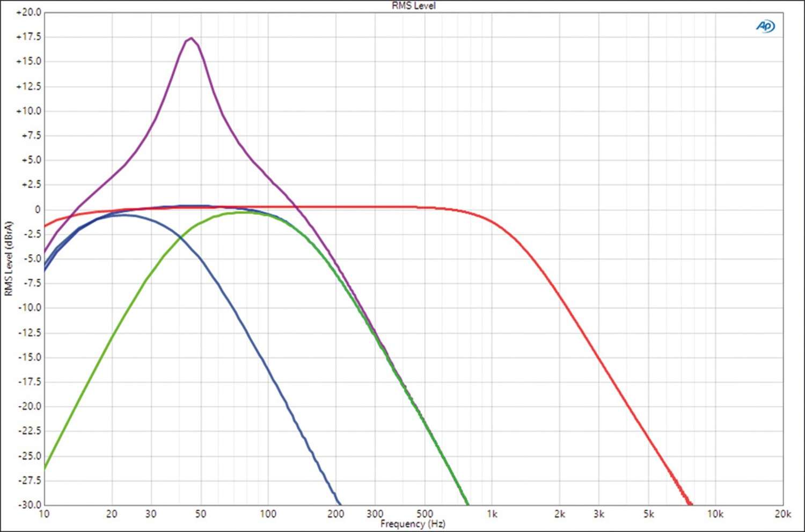Click the AP logo icon
The height and width of the screenshot is (532, 805).
765,26
